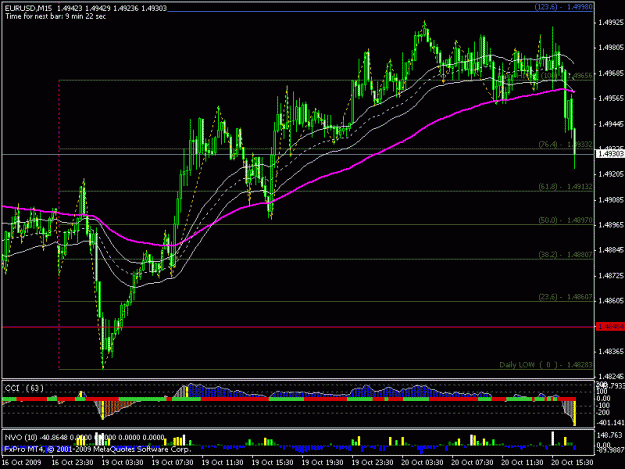Image resolution: width=625 pixels, height=469 pixels.
Task: Click the '19 Oct 03:30' time axis label
Action: (x=122, y=462)
